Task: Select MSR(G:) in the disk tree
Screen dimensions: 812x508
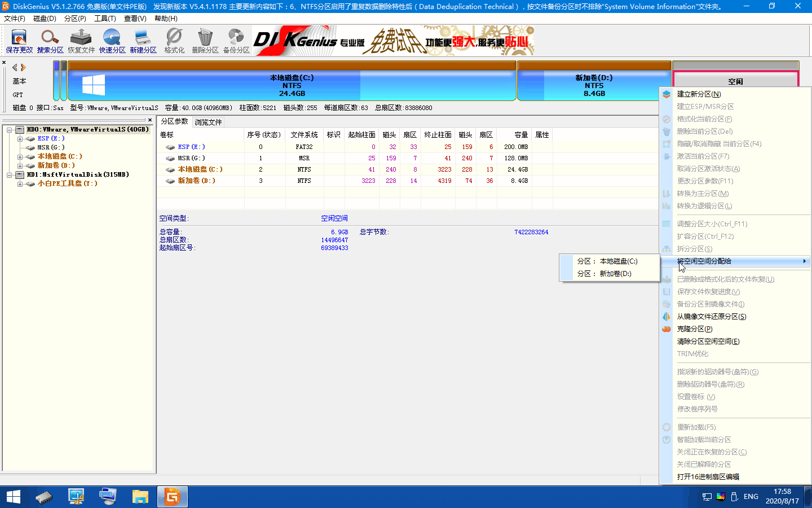Action: click(51, 148)
